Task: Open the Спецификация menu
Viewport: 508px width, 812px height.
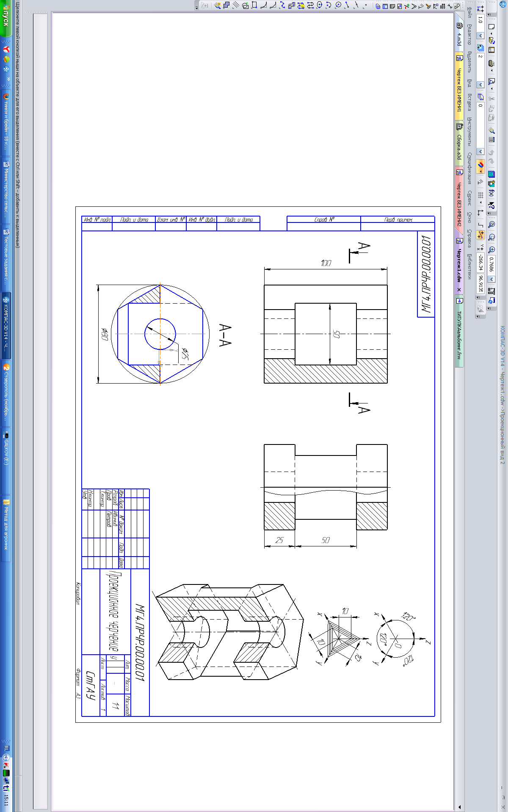Action: point(469,168)
